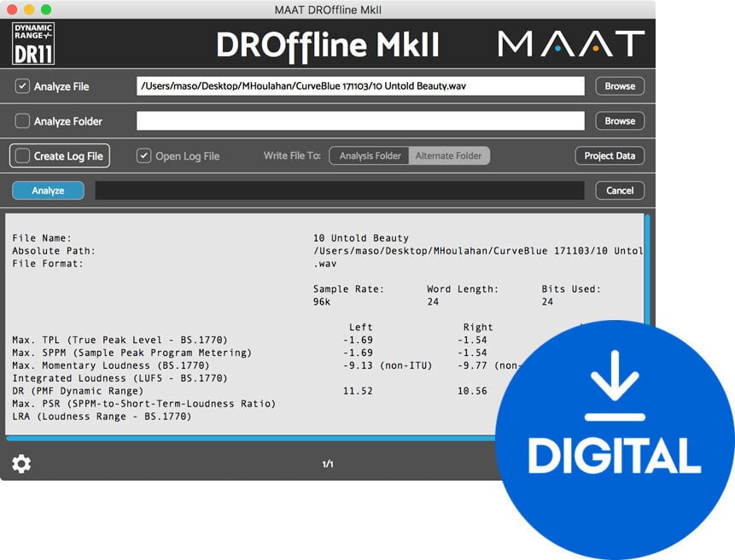The height and width of the screenshot is (560, 735).
Task: Click the 'Max. Momentary Loudness' row label
Action: click(x=111, y=365)
